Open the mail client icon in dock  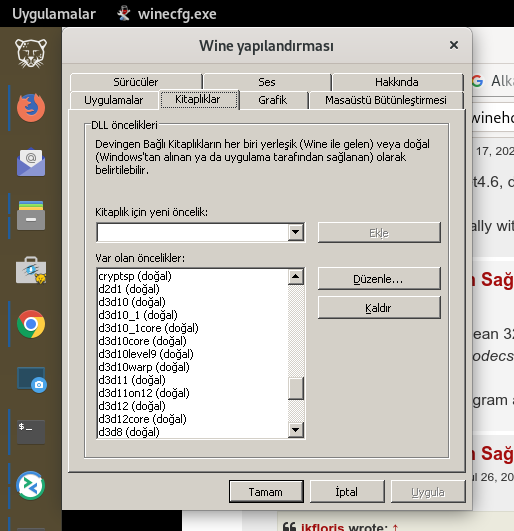[31, 162]
